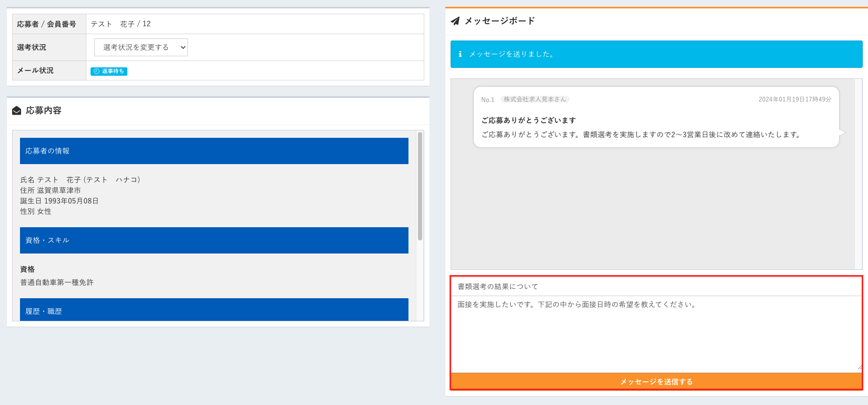The height and width of the screenshot is (405, 868).
Task: Click the 株式会社求人見本さん sender tag
Action: (x=535, y=99)
